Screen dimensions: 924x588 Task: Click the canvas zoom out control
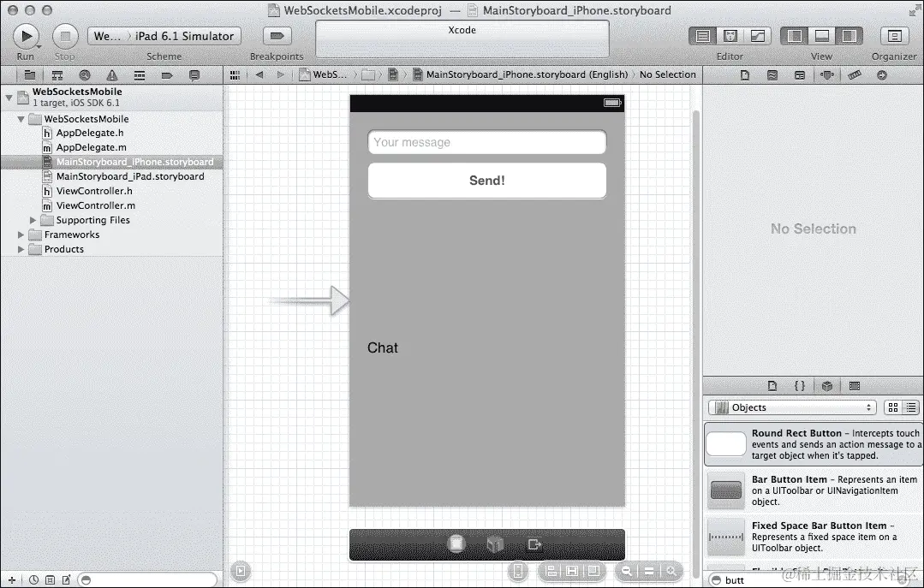tap(628, 572)
